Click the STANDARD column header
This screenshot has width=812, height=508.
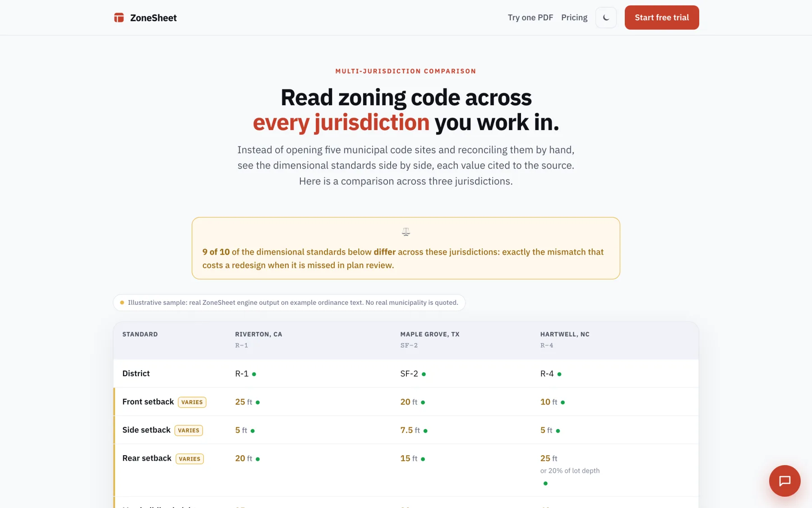140,335
